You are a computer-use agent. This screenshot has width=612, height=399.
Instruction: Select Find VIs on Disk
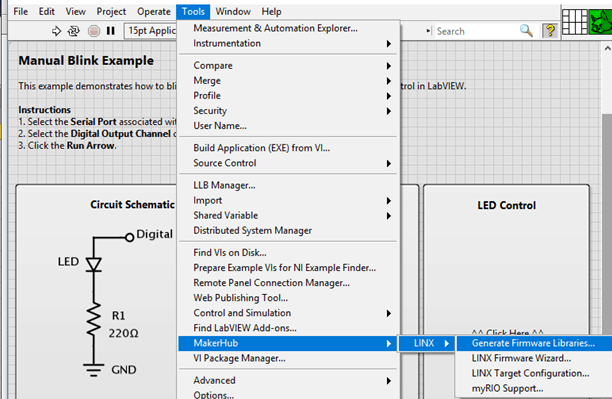[288, 253]
